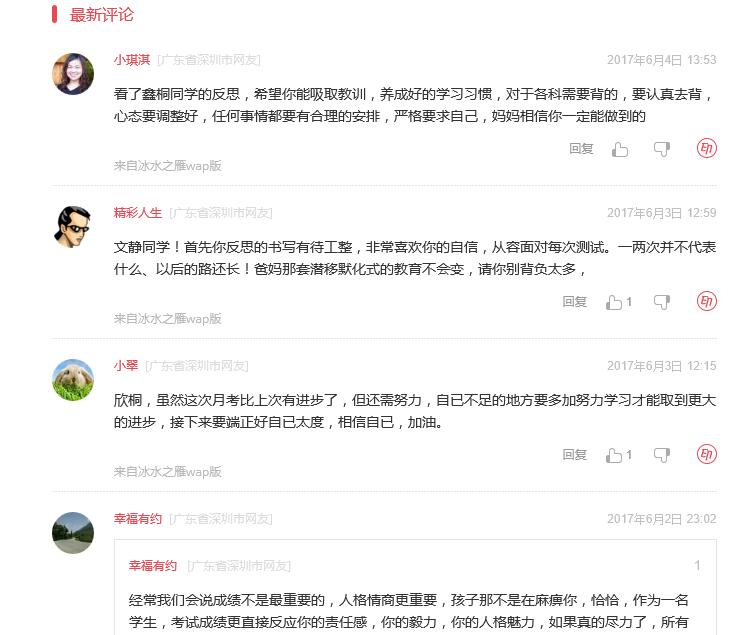Reply to 小翠's comment
Screen dimensions: 749x635
[574, 454]
